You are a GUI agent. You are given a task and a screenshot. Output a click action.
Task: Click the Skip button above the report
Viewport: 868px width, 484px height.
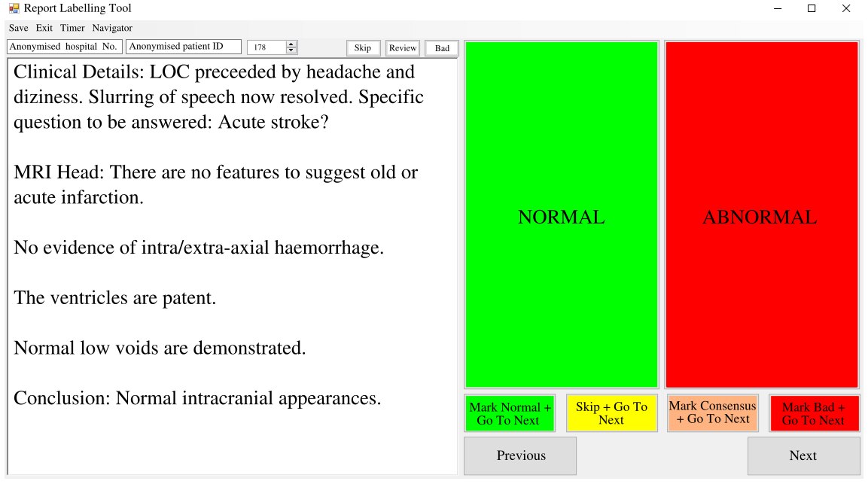click(363, 48)
